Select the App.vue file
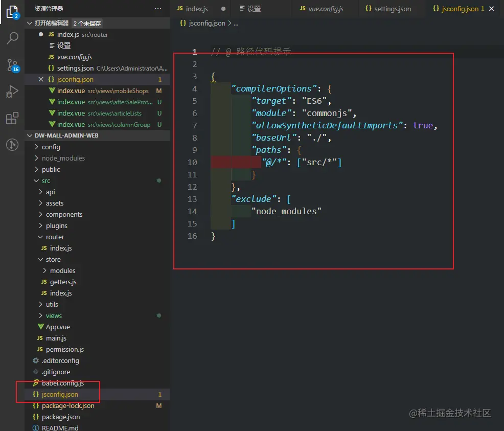Image resolution: width=504 pixels, height=431 pixels. click(x=58, y=327)
